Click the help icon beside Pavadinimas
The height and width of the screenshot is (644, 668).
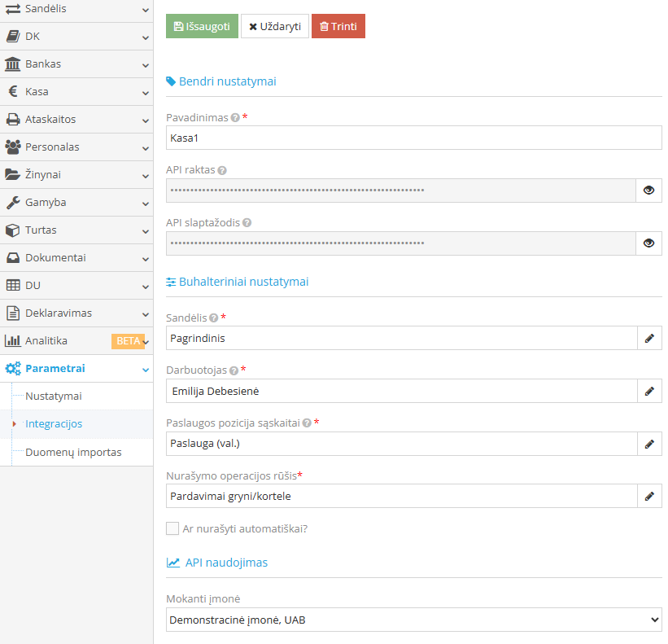point(235,117)
